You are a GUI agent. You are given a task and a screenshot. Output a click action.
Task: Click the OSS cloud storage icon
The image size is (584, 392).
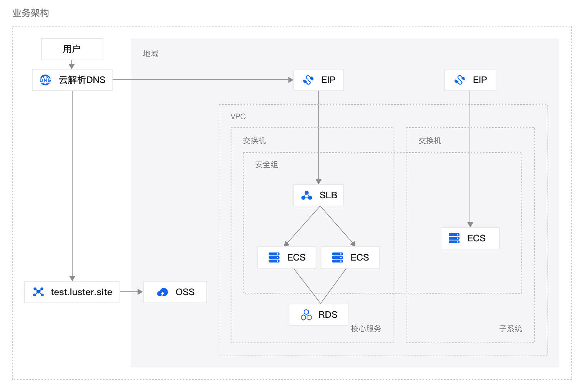[x=163, y=292]
